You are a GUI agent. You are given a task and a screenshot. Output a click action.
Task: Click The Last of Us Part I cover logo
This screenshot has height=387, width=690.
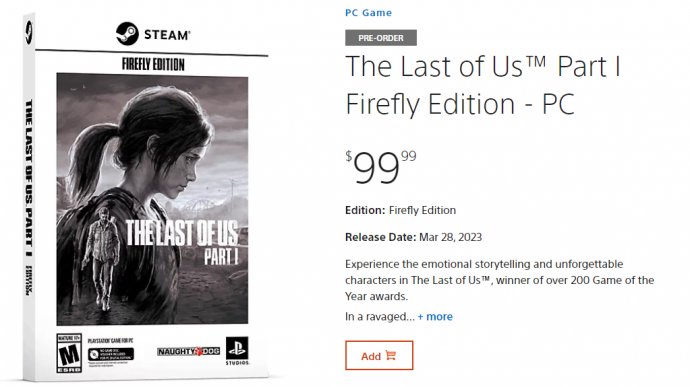(x=182, y=242)
